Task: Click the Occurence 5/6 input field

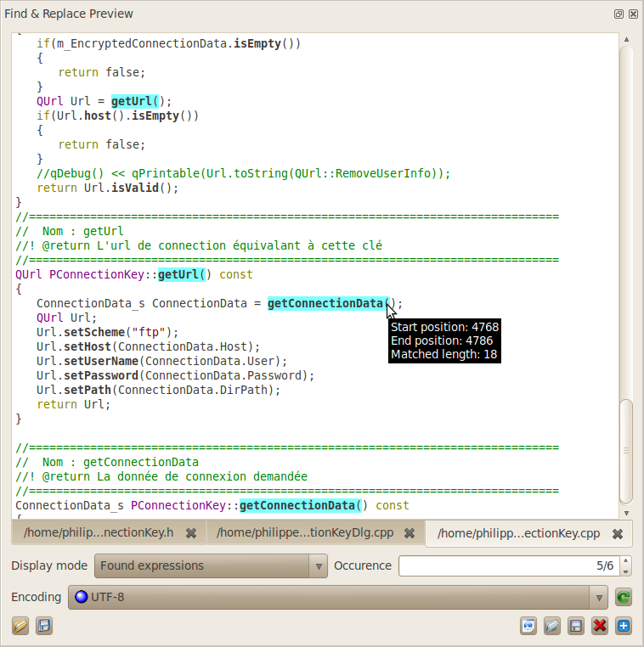Action: pos(508,565)
